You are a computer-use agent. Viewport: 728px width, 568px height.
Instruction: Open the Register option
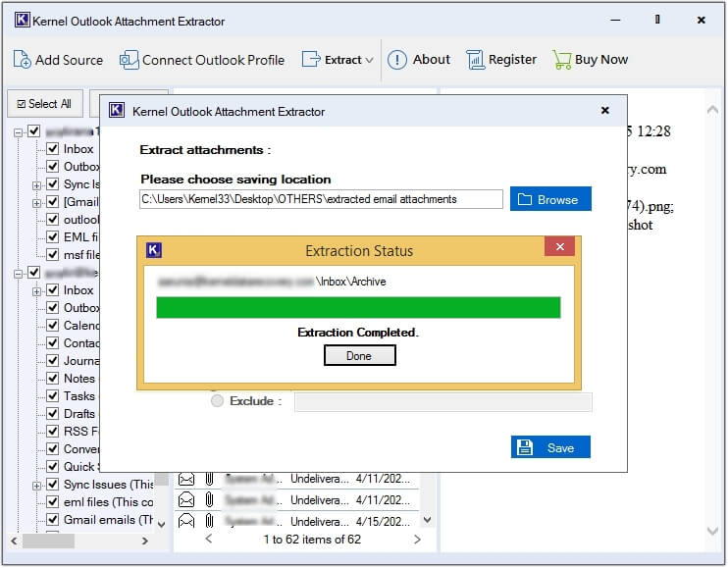(501, 60)
